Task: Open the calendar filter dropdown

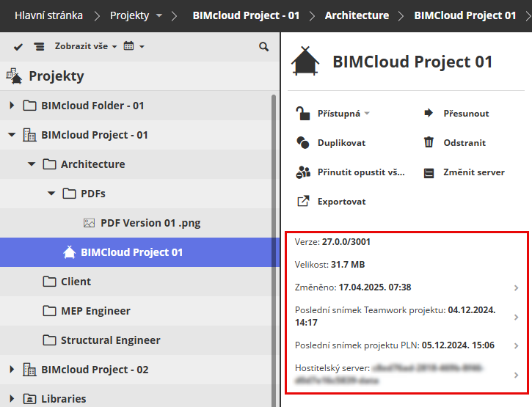Action: click(x=134, y=46)
